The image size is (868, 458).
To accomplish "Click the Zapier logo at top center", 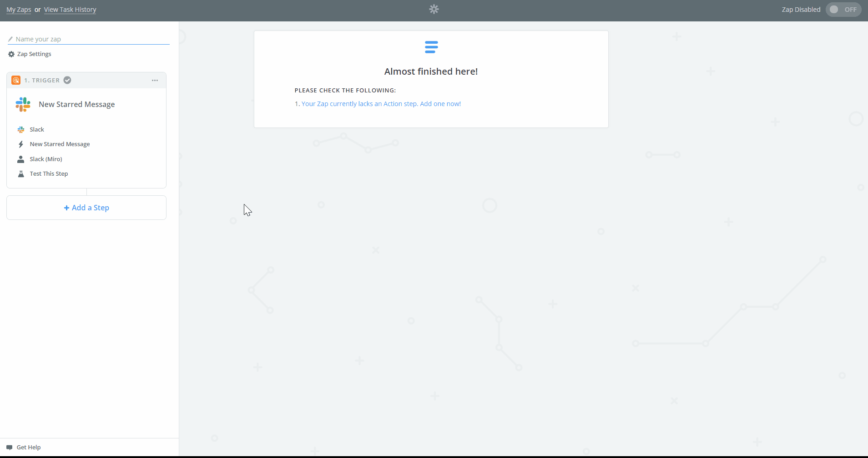I will click(x=434, y=9).
